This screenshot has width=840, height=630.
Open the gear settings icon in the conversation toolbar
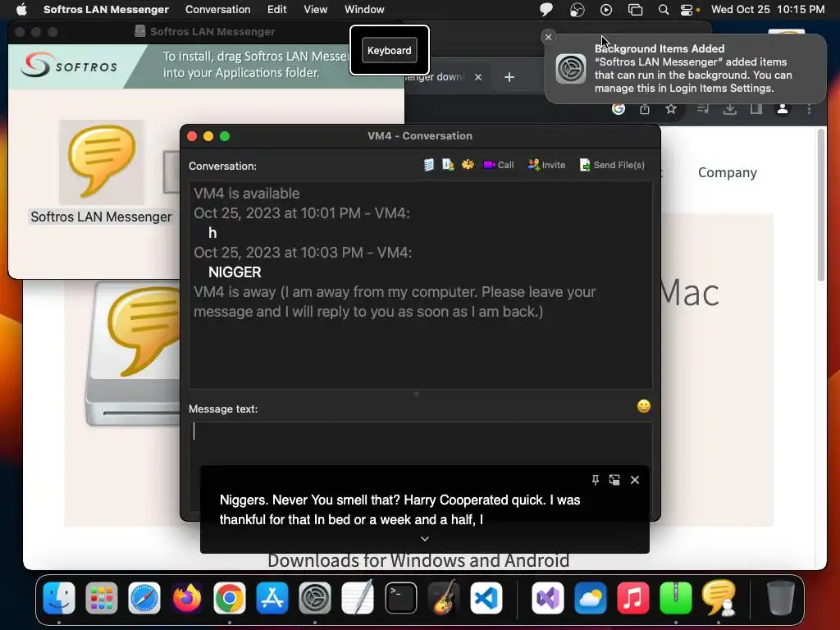point(468,165)
